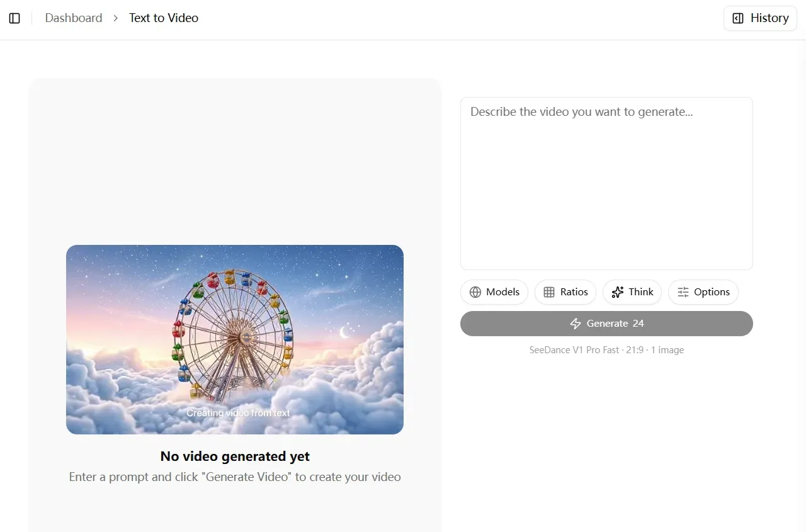
Task: Go to the Dashboard breadcrumb
Action: (x=74, y=18)
